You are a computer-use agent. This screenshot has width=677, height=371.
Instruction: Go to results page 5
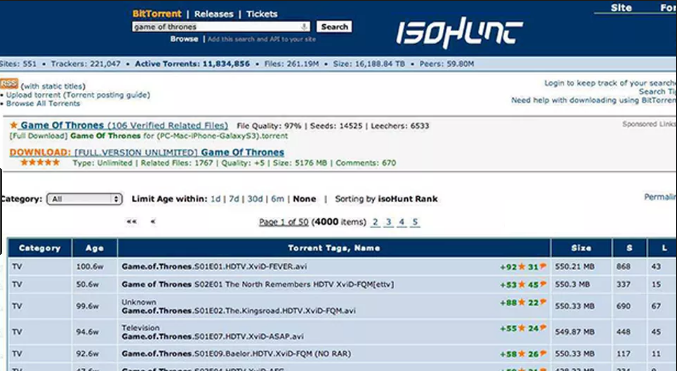coord(415,222)
